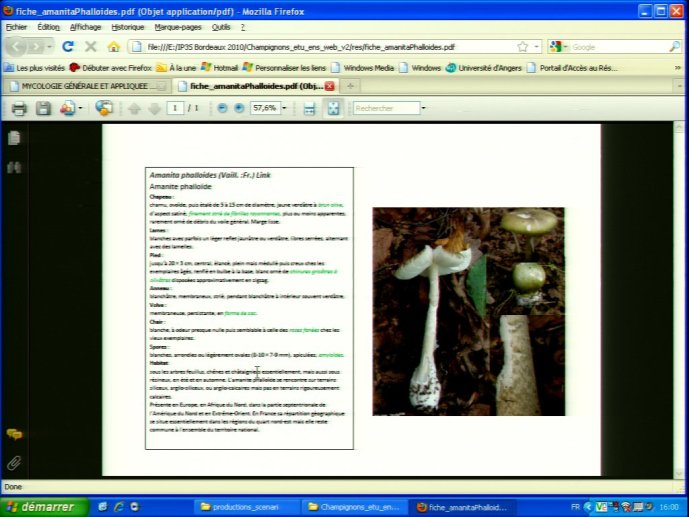Click the PDF email/export icon
Image resolution: width=689 pixels, height=517 pixels.
coord(67,108)
